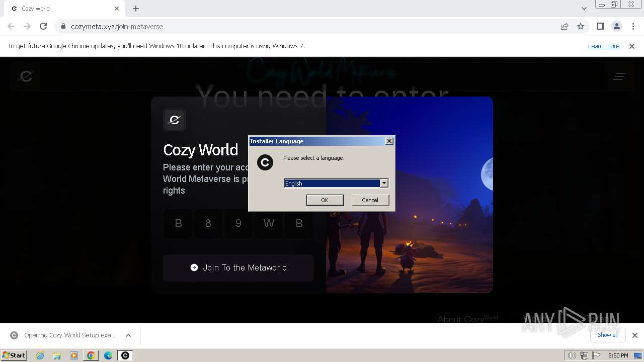Select the Cozy World browser tab
The width and height of the screenshot is (644, 362).
[63, 9]
